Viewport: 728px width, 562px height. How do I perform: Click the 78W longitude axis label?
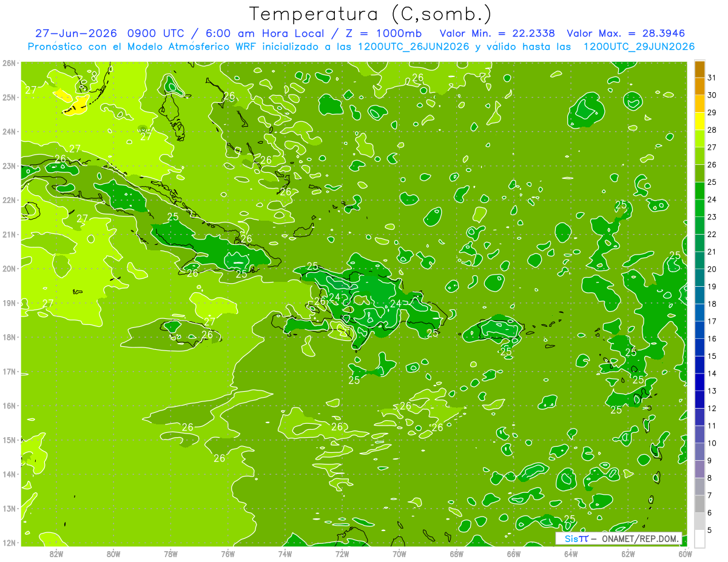point(170,554)
